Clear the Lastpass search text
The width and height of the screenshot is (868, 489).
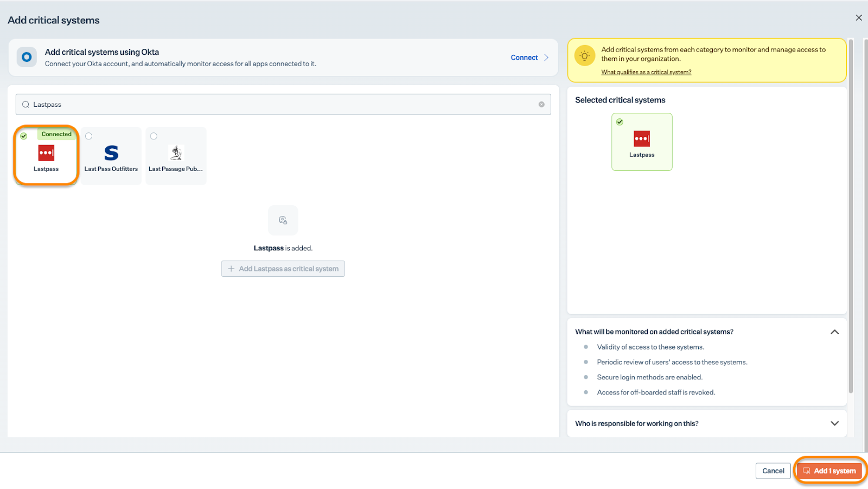[x=541, y=105]
